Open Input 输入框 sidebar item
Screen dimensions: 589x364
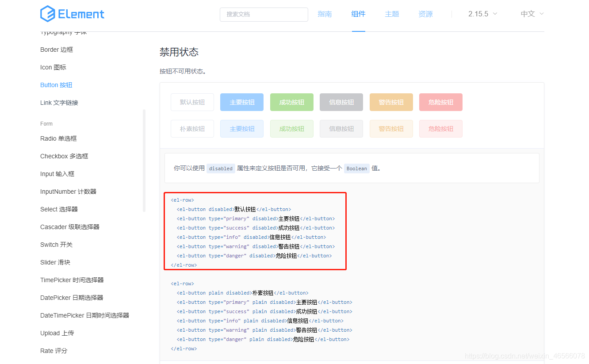[x=57, y=174]
